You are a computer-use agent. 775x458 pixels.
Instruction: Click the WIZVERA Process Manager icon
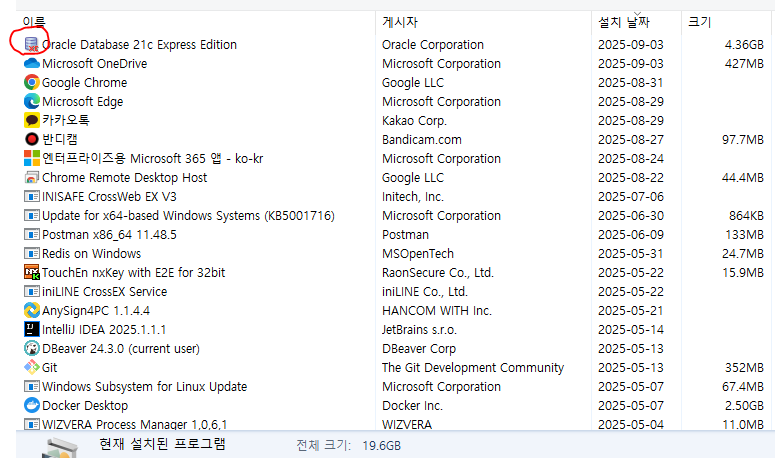[x=32, y=424]
